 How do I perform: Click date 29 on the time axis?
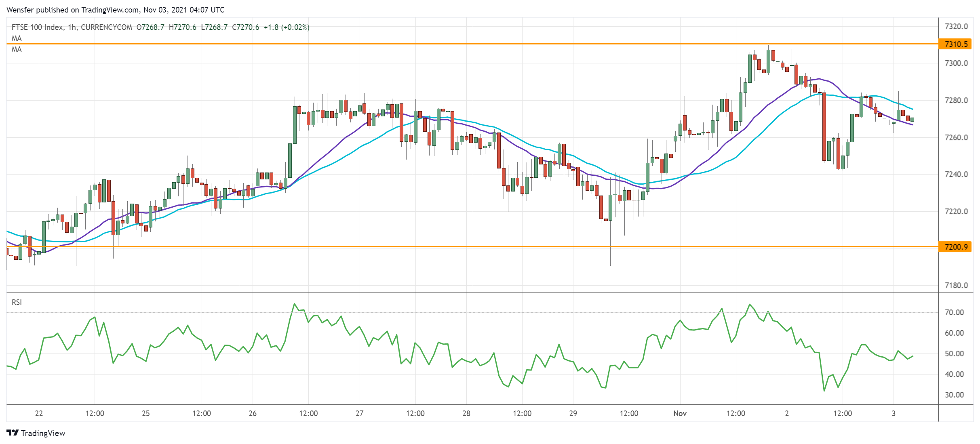point(573,413)
